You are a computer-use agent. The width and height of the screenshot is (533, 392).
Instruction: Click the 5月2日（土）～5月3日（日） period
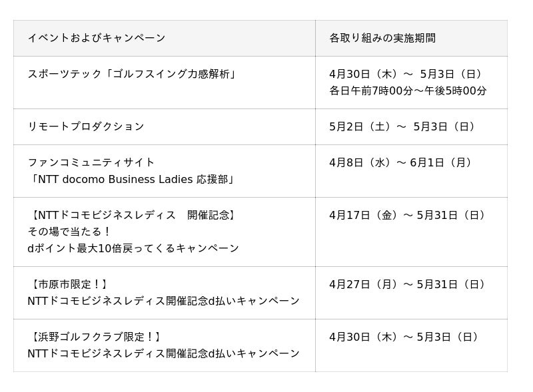404,126
